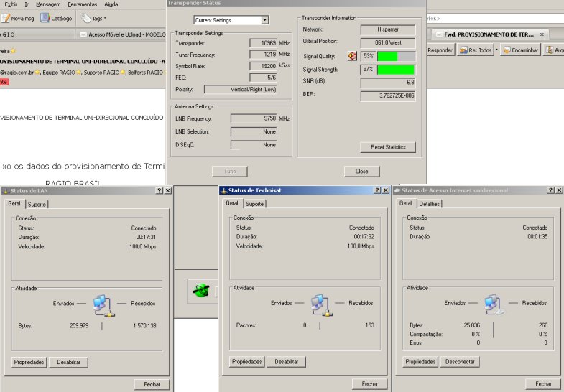Image resolution: width=564 pixels, height=392 pixels.
Task: Click Propriedades in Status de LAN
Action: (x=29, y=362)
